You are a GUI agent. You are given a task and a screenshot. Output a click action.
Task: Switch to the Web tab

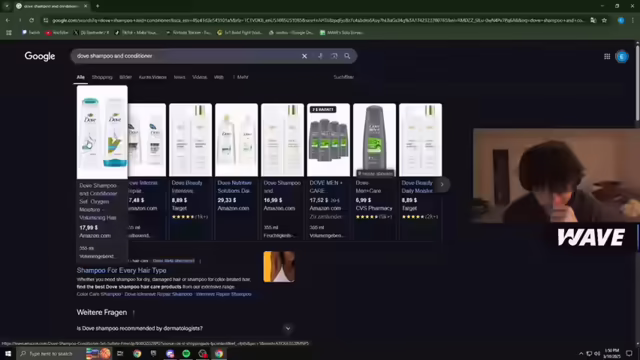(219, 77)
